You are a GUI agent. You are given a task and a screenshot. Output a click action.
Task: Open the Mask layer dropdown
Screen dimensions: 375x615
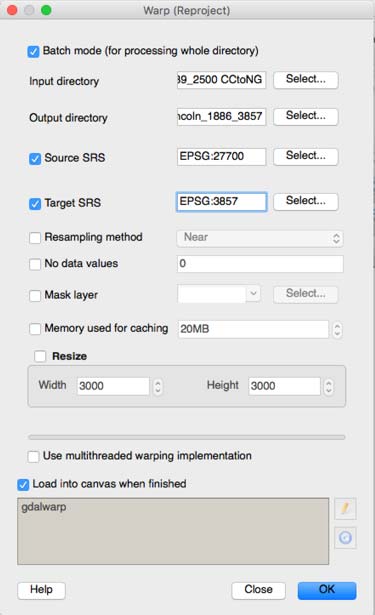click(x=219, y=294)
